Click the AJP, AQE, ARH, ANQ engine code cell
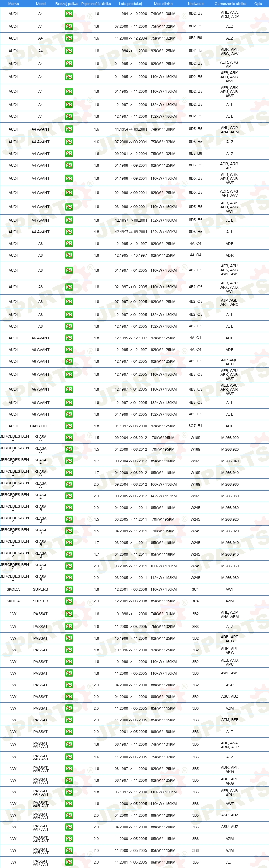 (229, 302)
